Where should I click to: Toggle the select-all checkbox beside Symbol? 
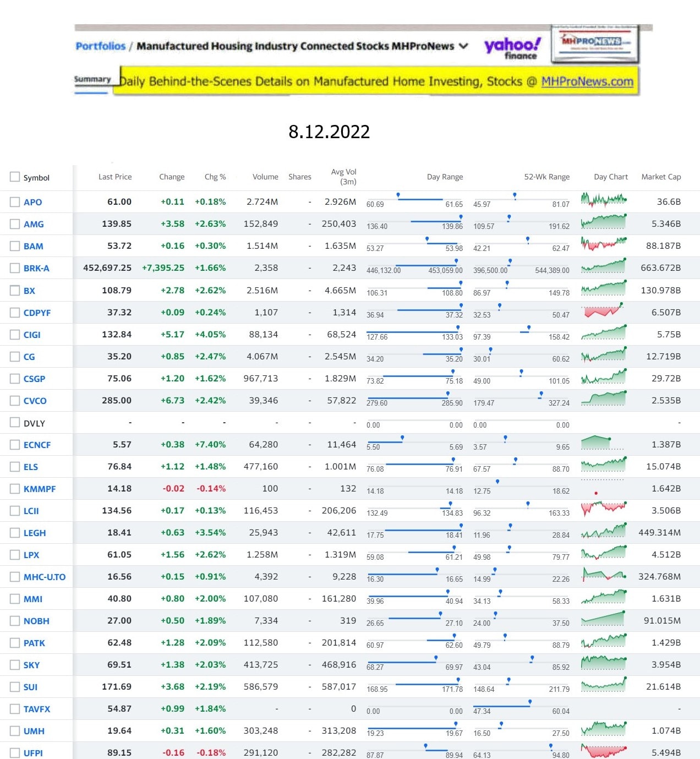click(15, 177)
